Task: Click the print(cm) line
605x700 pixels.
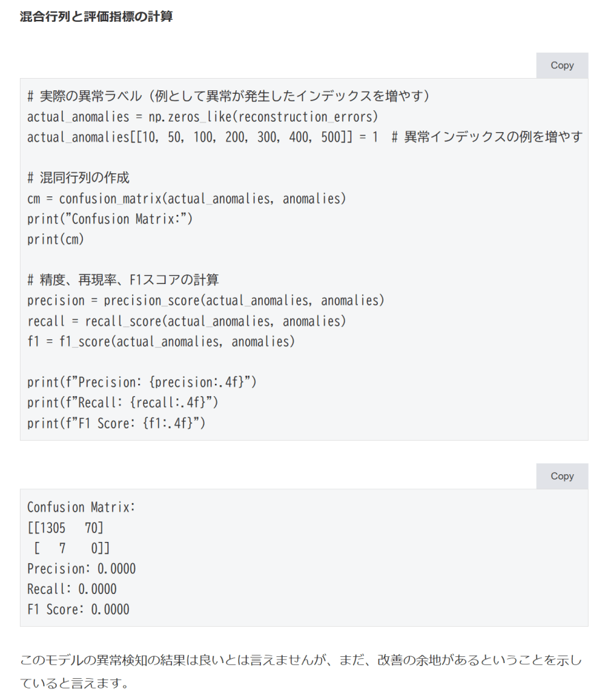Action: [55, 239]
